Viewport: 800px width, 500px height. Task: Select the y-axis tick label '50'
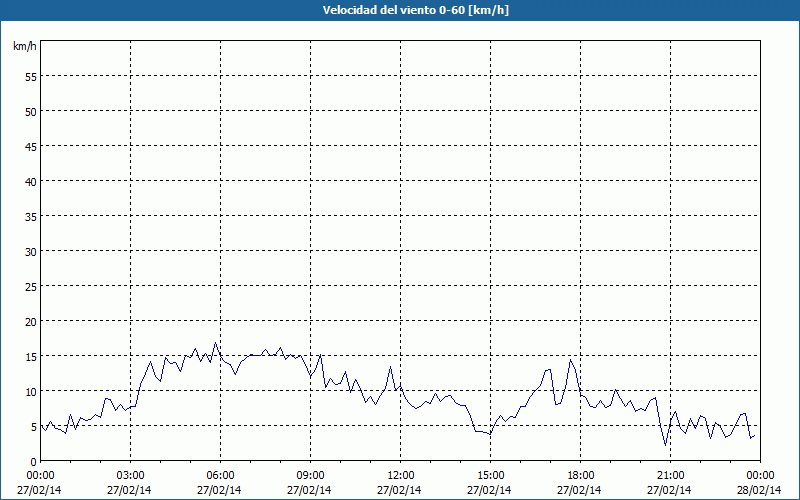(31, 112)
